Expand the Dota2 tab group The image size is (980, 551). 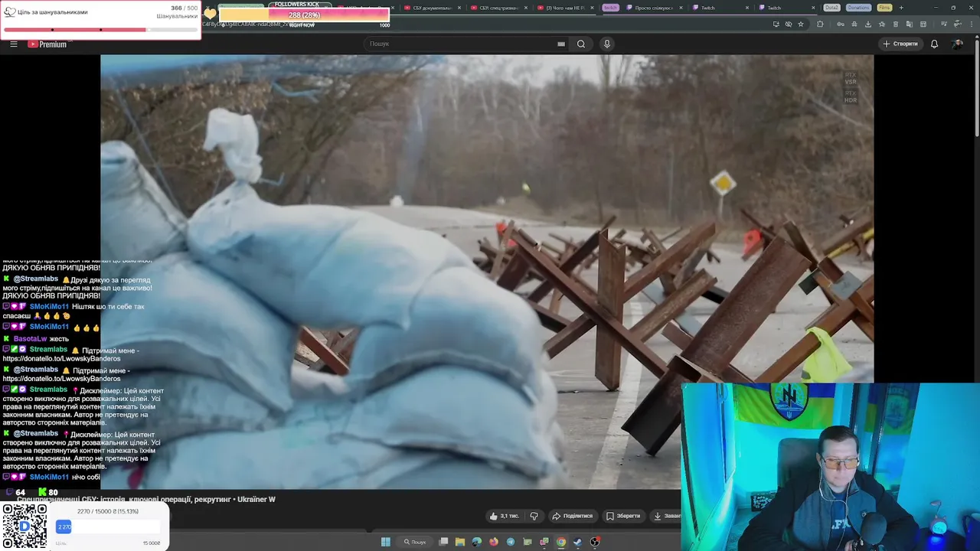tap(831, 8)
